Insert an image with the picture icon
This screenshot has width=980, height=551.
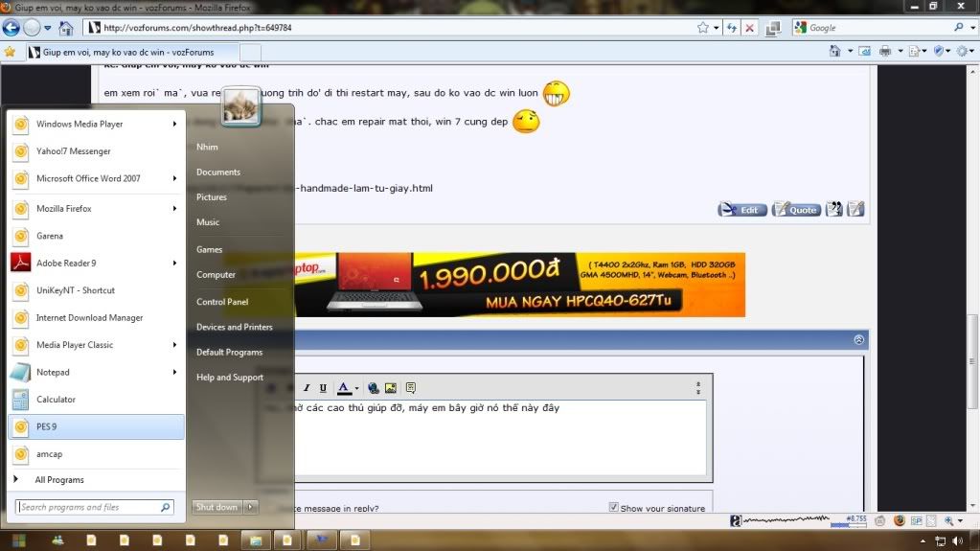tap(391, 388)
